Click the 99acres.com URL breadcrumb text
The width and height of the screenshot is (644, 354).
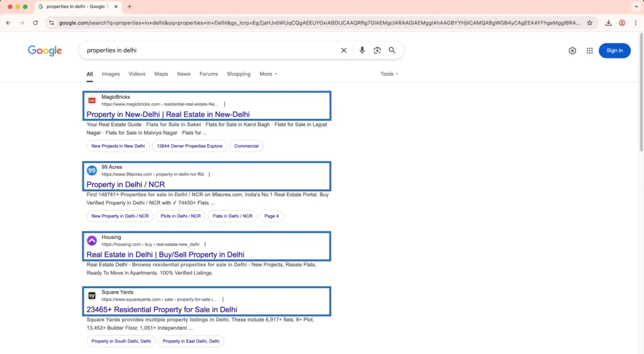(x=152, y=175)
